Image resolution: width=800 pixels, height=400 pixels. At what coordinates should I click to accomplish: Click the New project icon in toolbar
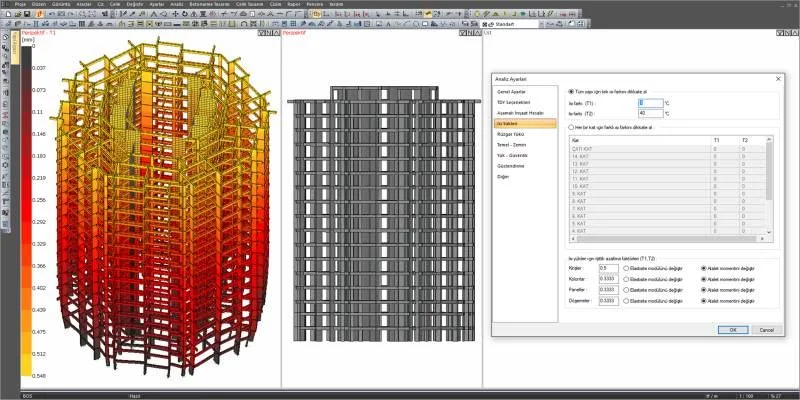tap(8, 14)
